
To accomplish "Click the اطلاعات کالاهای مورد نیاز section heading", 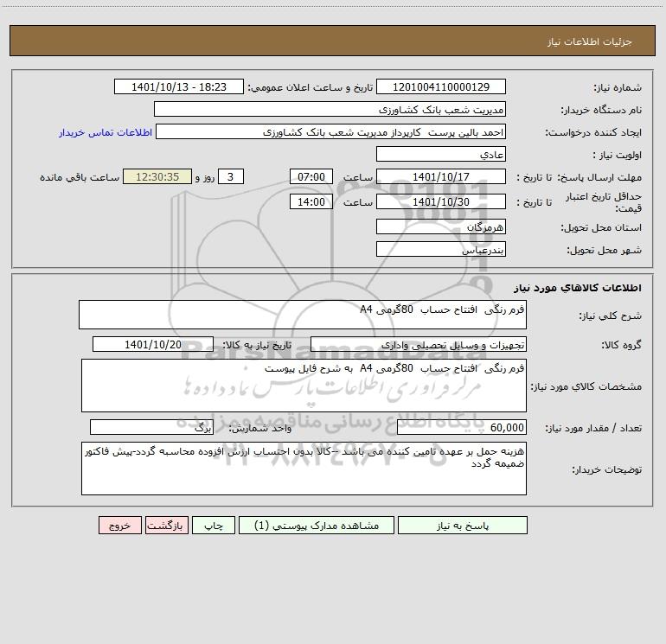I will point(578,288).
